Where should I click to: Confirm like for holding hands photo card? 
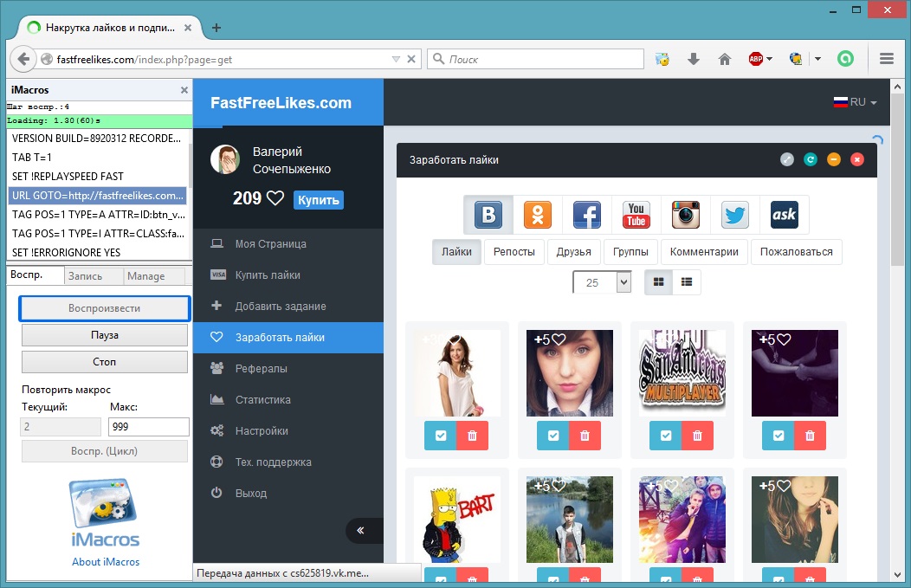tap(779, 436)
